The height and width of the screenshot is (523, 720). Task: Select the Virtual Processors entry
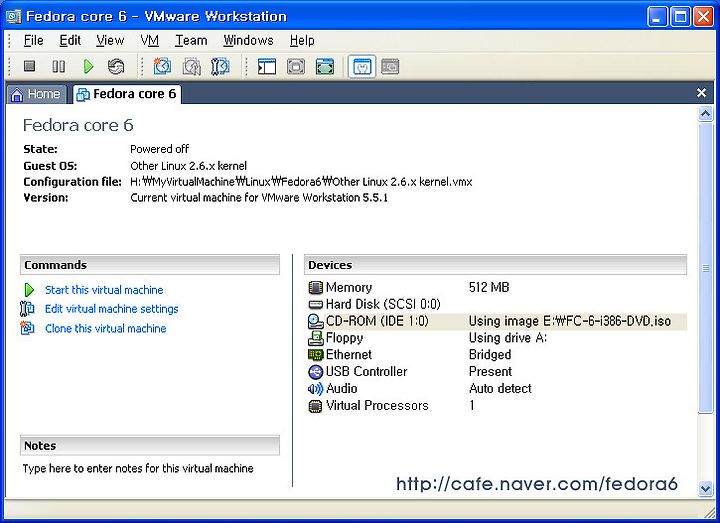(377, 405)
